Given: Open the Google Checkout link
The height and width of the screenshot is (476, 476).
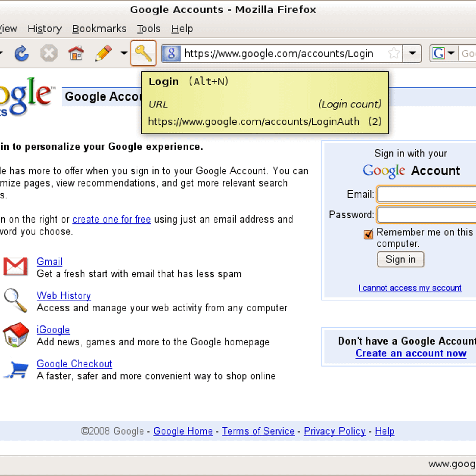Looking at the screenshot, I should coord(74,364).
